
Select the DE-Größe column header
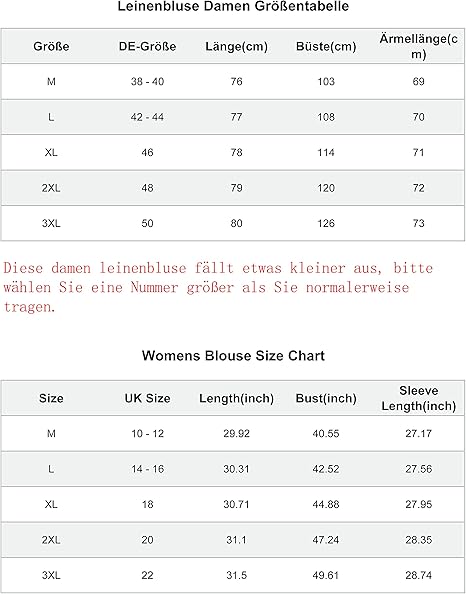point(147,47)
